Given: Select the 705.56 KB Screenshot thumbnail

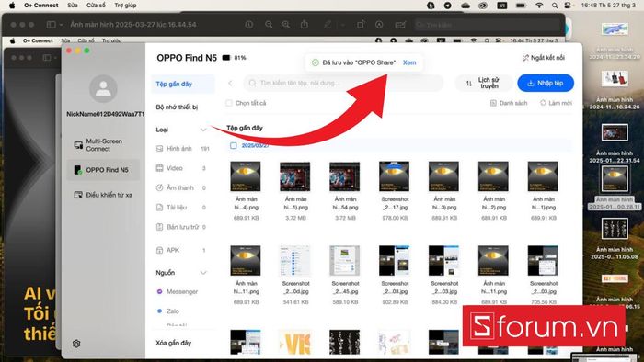Looking at the screenshot, I should click(543, 261).
